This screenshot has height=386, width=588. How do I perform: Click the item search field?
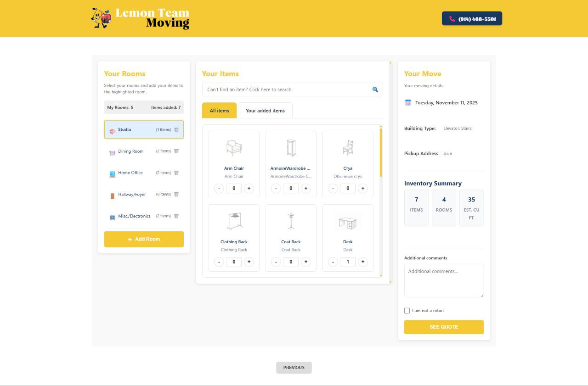click(292, 90)
